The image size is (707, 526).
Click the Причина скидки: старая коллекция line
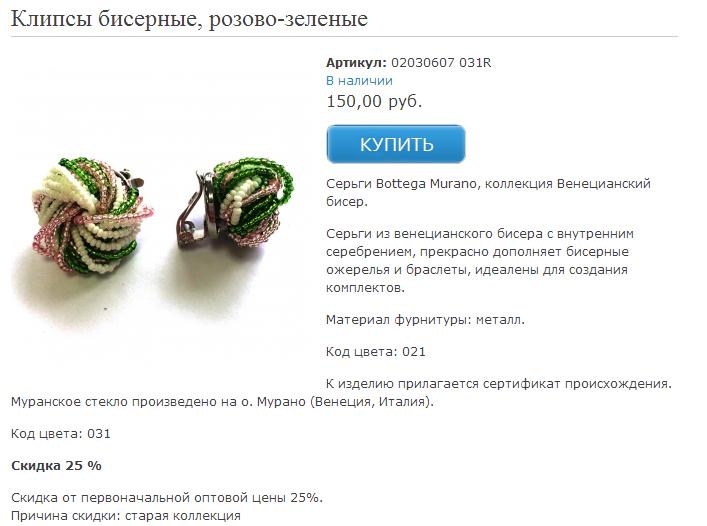click(x=126, y=516)
